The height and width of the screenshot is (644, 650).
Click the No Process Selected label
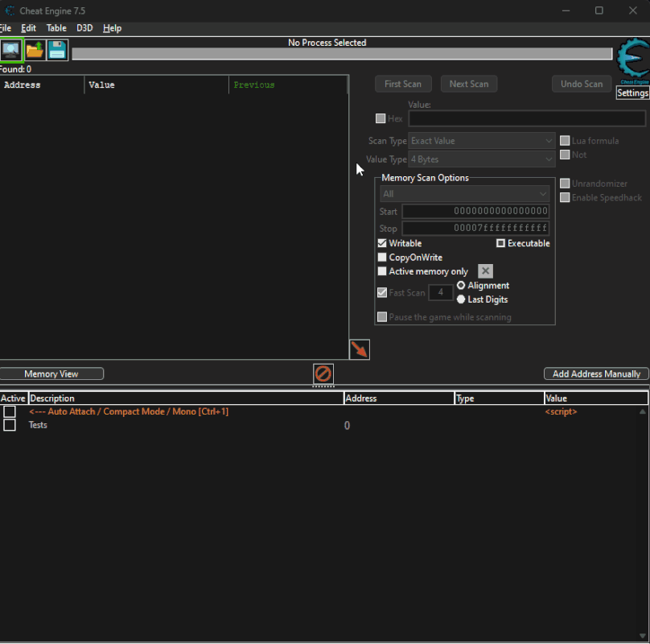327,43
